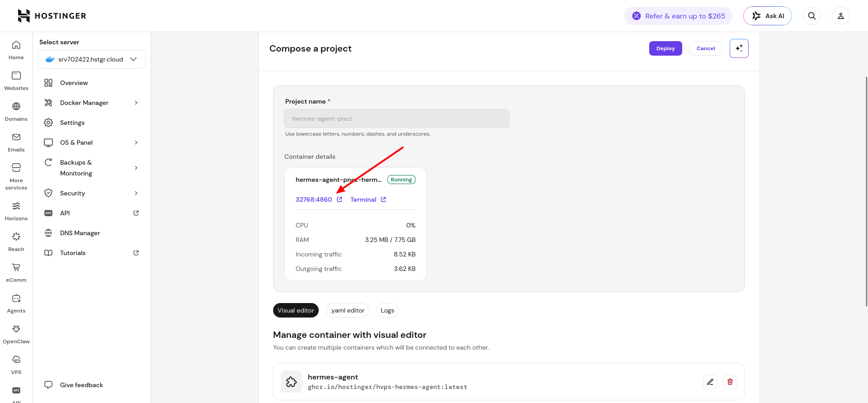Image resolution: width=868 pixels, height=403 pixels.
Task: Click the Outgoing traffic value 3.62 KB
Action: (x=405, y=269)
